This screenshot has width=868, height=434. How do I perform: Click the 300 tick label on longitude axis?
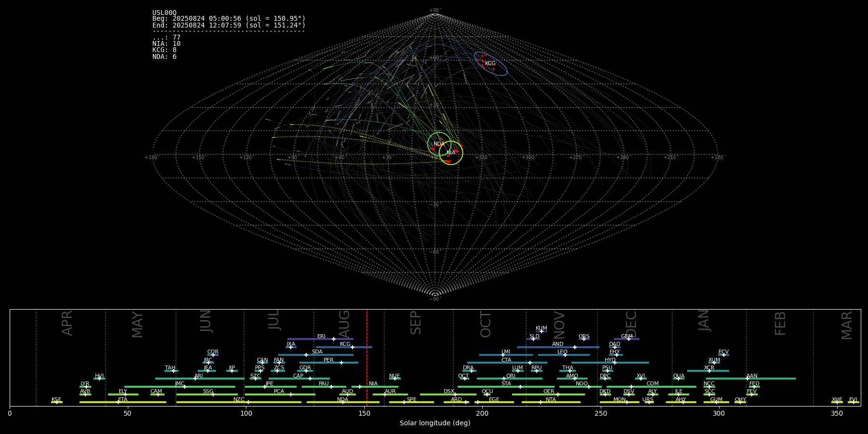tap(719, 414)
